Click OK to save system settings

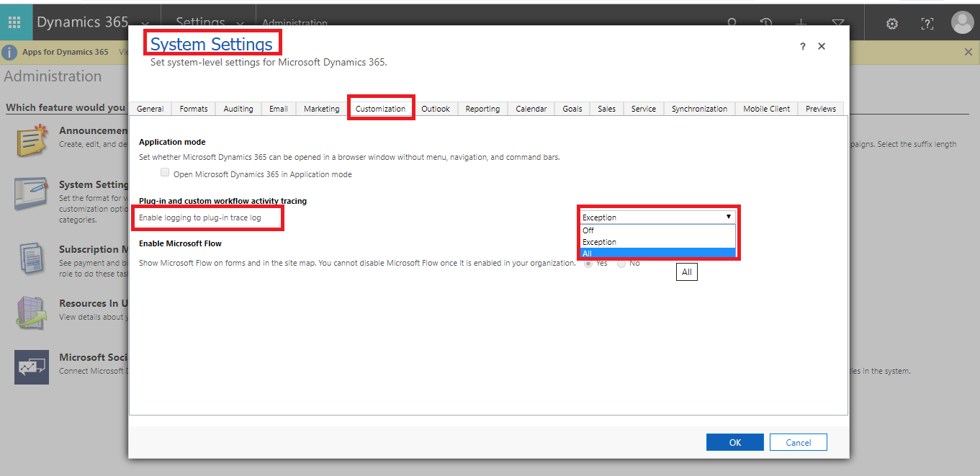click(734, 441)
